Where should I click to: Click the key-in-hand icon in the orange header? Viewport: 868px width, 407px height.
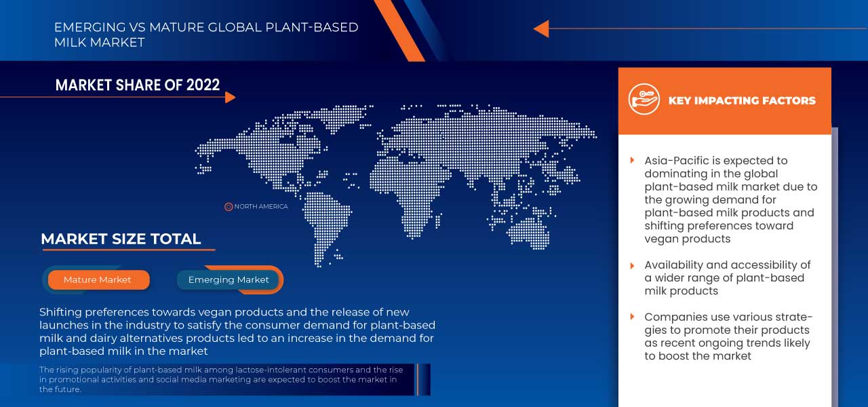(x=644, y=100)
